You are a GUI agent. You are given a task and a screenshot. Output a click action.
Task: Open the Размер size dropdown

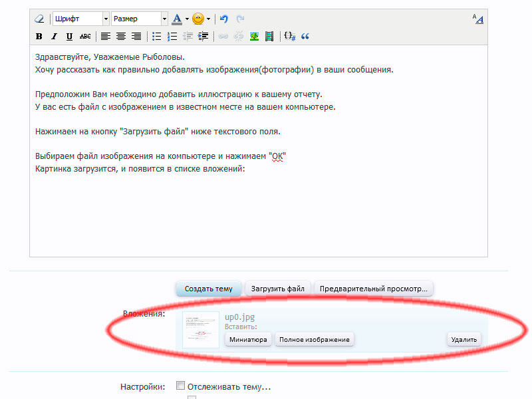coord(140,19)
